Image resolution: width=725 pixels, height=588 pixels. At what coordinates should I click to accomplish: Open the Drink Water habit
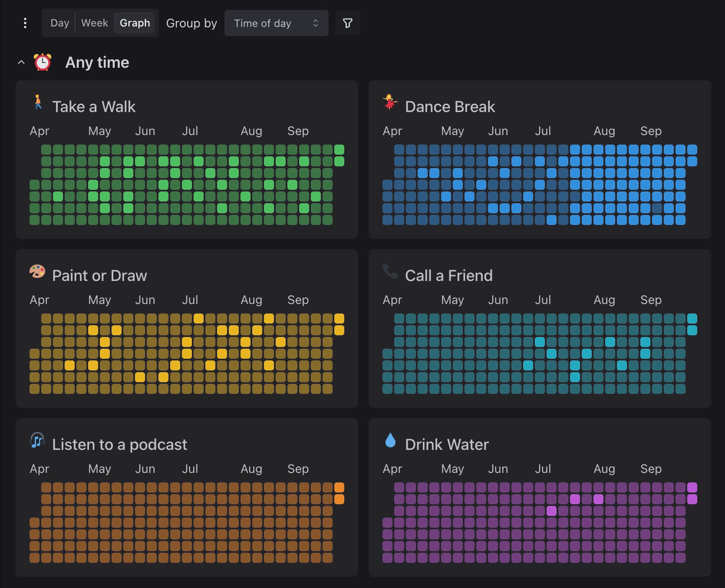coord(446,444)
